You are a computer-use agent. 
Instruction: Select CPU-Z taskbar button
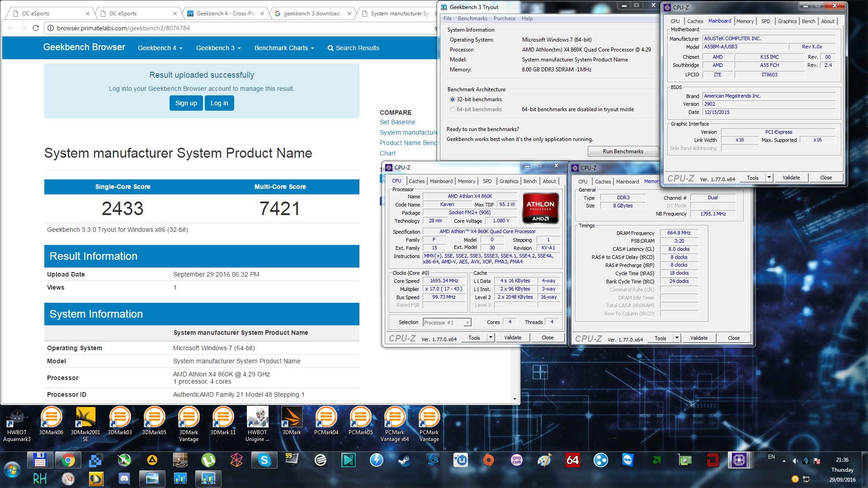click(740, 460)
